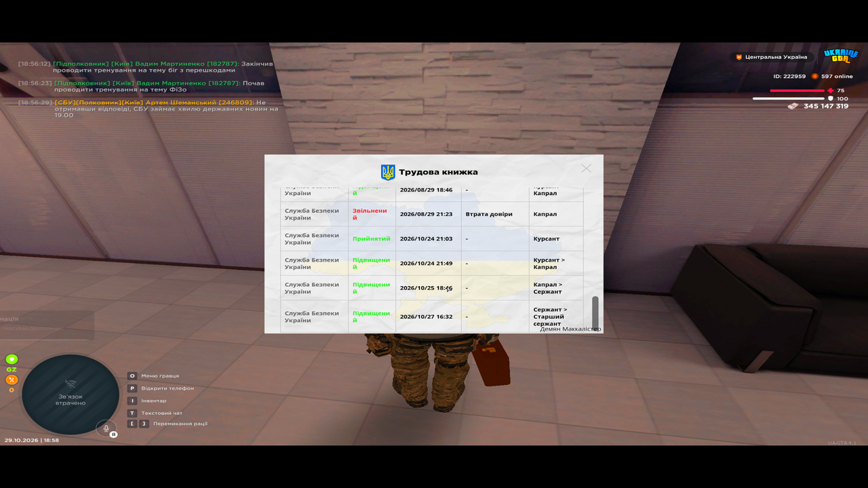The height and width of the screenshot is (488, 868).
Task: Select the Звільнений record row
Action: coord(432,214)
